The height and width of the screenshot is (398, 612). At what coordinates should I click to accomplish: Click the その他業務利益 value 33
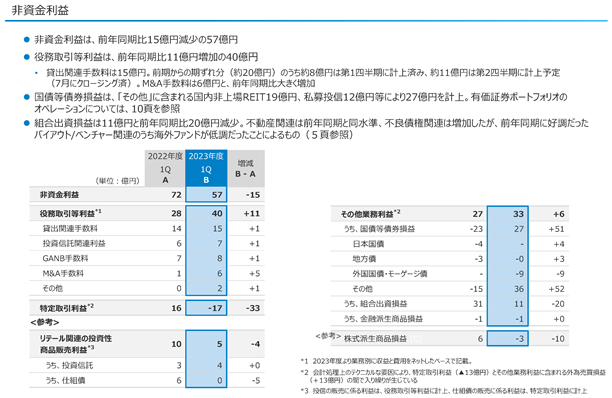[x=518, y=214]
